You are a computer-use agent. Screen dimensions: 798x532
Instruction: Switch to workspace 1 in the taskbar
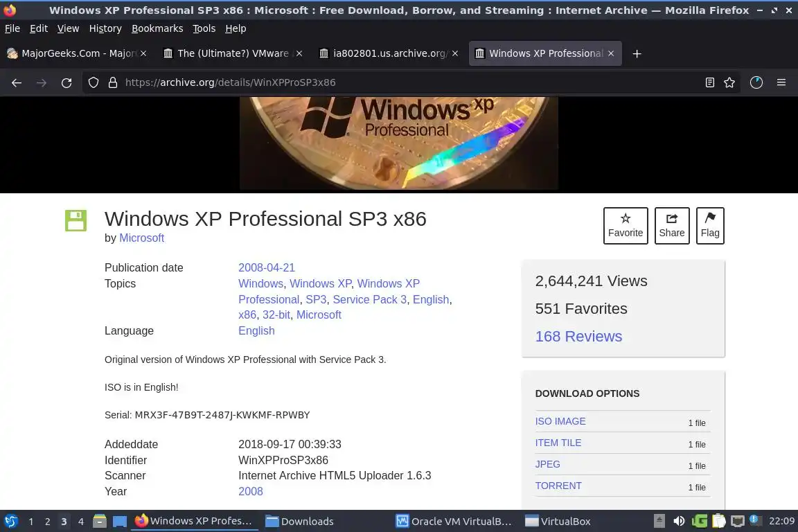tap(30, 522)
